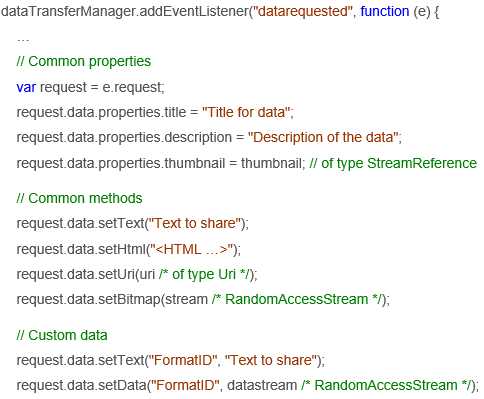Click the "Title for data" string
This screenshot has height=399, width=484.
tap(246, 112)
